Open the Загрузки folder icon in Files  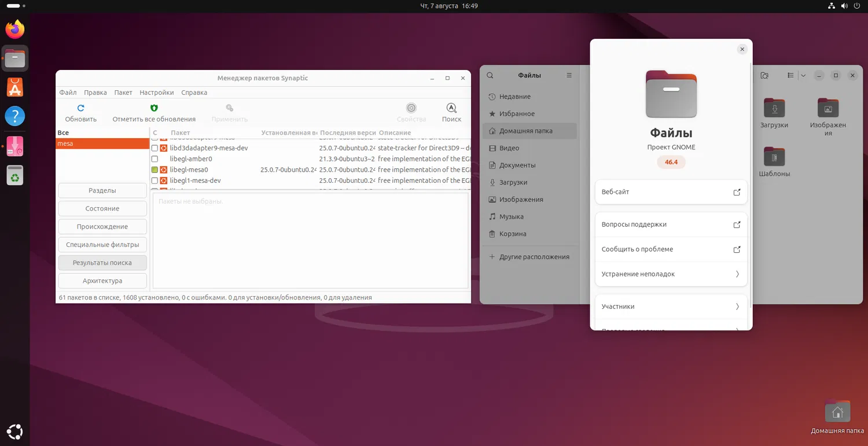774,108
